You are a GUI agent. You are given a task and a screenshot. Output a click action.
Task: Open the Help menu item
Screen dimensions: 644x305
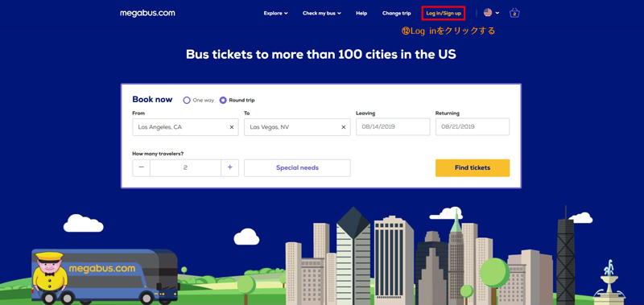(361, 13)
